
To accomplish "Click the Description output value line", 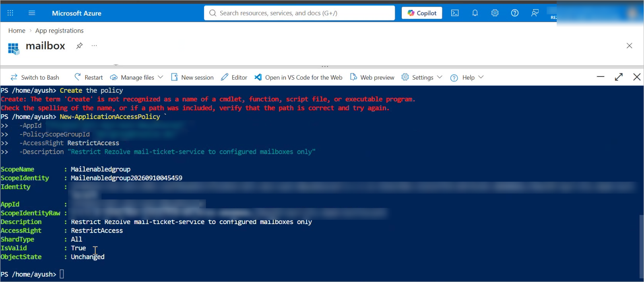I will 191,222.
